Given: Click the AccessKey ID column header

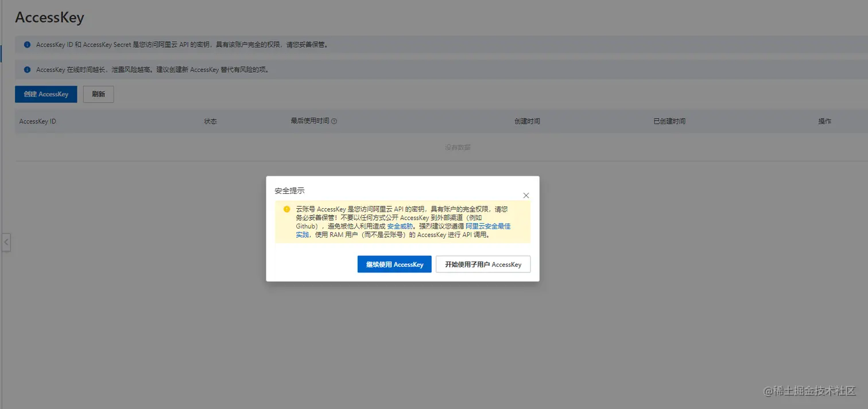Looking at the screenshot, I should (x=37, y=121).
